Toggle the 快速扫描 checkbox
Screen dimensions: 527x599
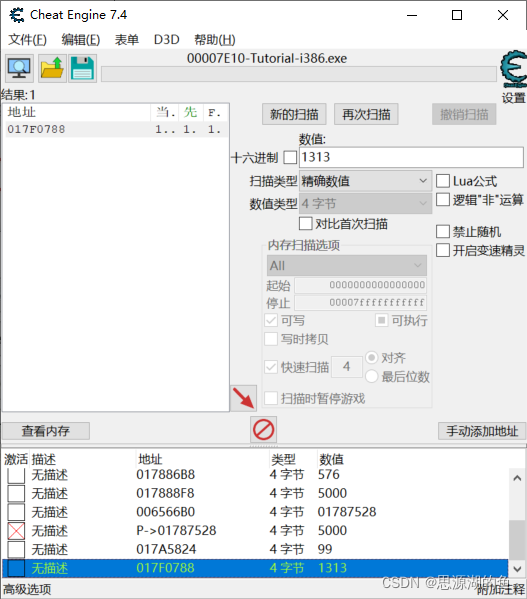pyautogui.click(x=271, y=367)
